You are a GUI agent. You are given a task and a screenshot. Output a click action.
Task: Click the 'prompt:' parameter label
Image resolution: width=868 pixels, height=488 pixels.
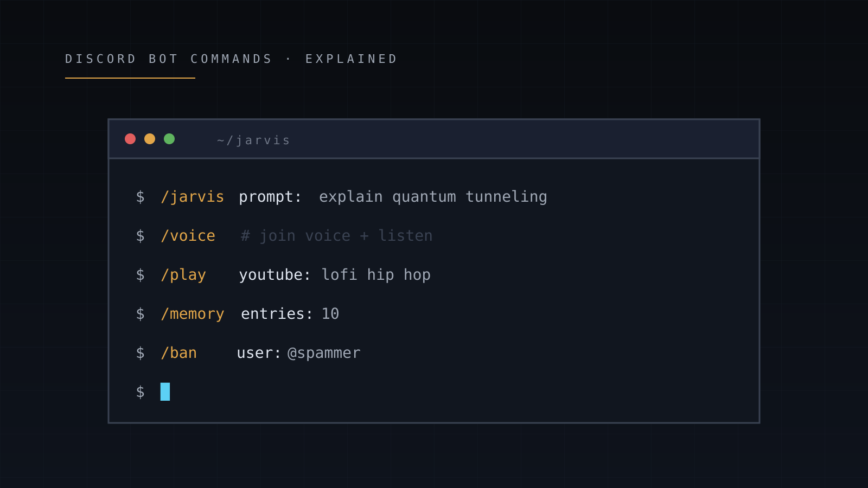[x=270, y=197]
